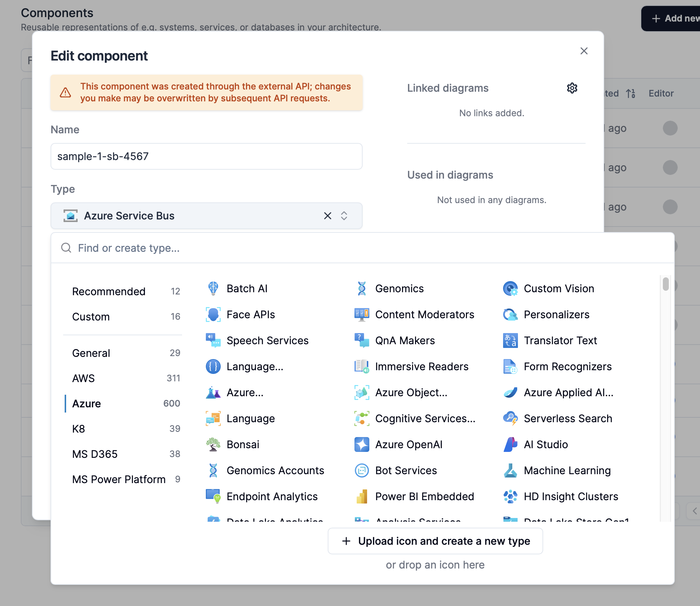Click the Editor column header

[661, 93]
